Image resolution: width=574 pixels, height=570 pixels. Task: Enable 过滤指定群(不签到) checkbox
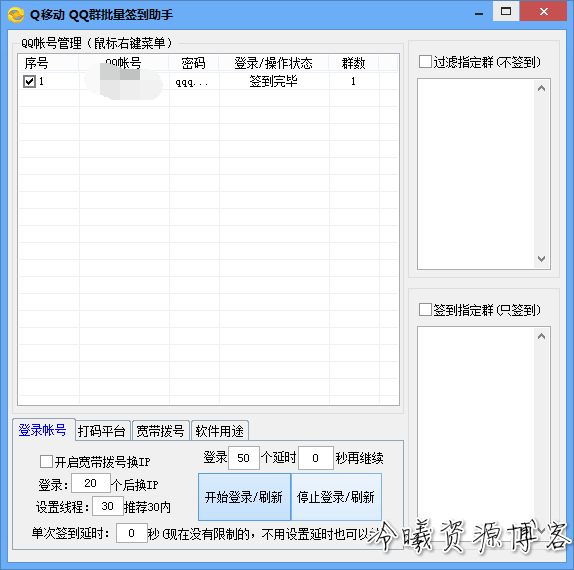coord(425,62)
